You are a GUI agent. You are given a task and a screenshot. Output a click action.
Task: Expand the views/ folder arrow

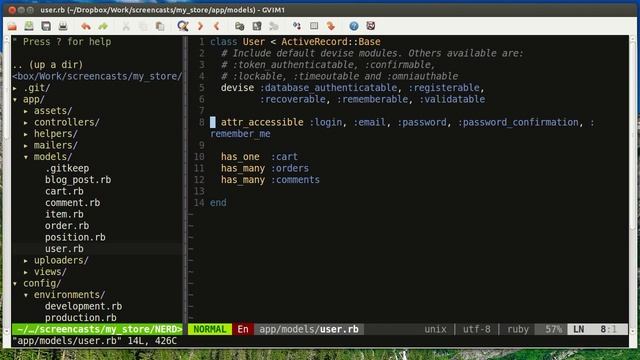[26, 272]
